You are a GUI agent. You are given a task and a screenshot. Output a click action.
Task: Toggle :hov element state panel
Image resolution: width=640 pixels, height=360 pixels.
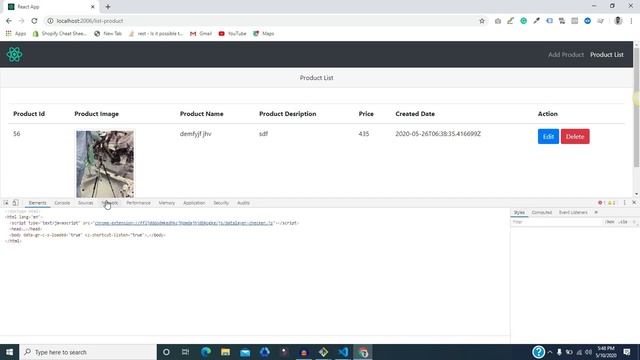(610, 222)
